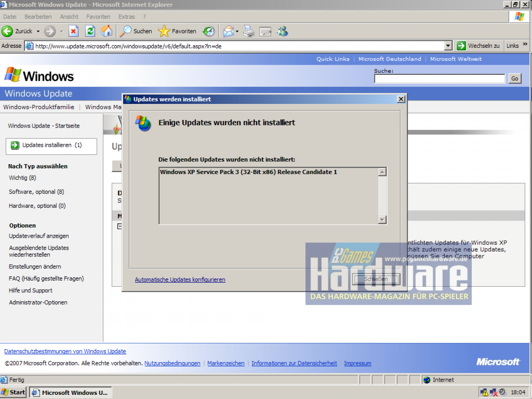Activate the Microsoft Windows U... taskbar button

point(70,392)
